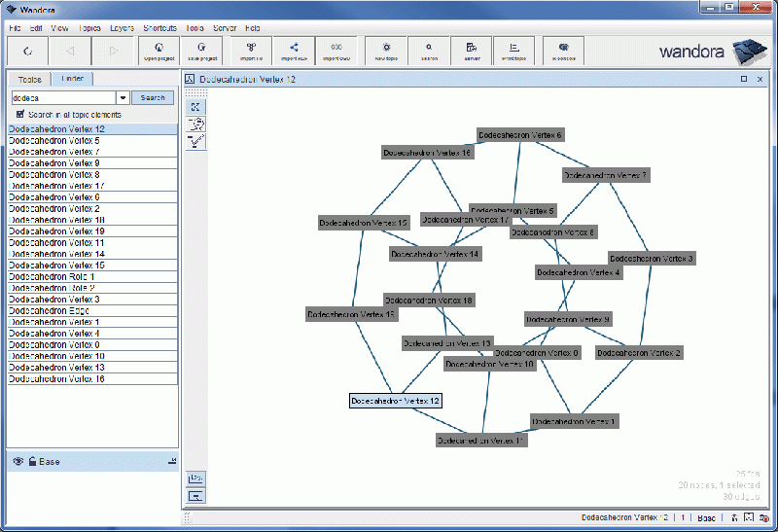The image size is (778, 532).
Task: Switch to the Topics tab
Action: click(29, 79)
